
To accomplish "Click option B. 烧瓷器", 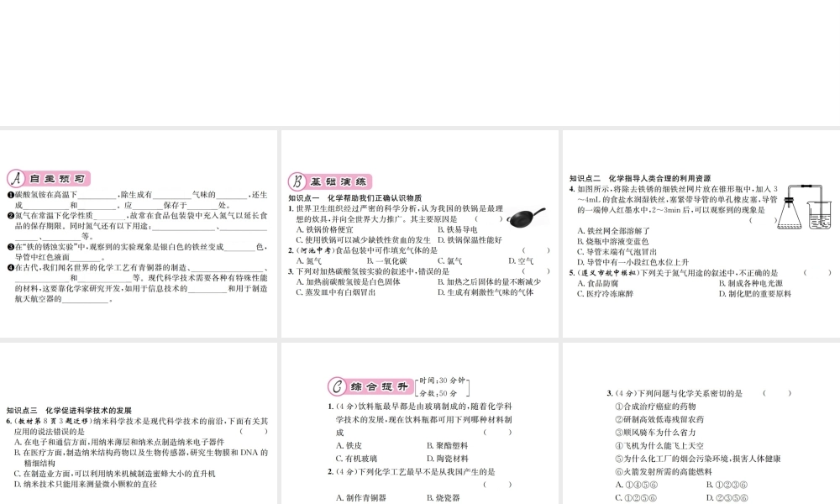I will (443, 498).
